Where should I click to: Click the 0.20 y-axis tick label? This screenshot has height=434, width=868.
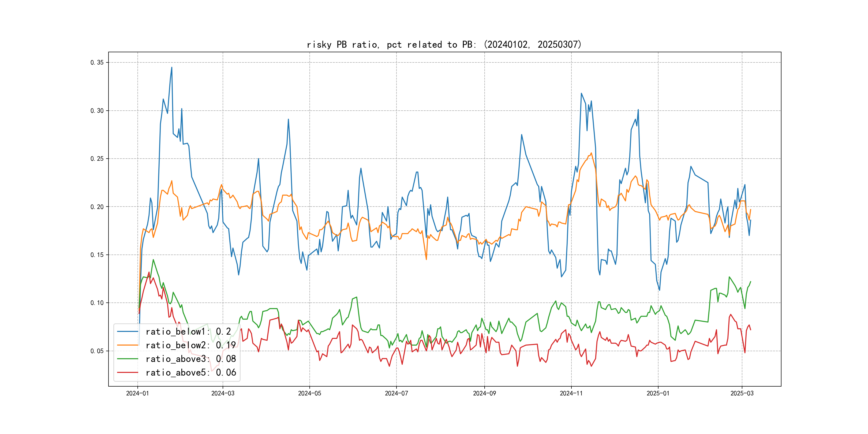pos(97,207)
